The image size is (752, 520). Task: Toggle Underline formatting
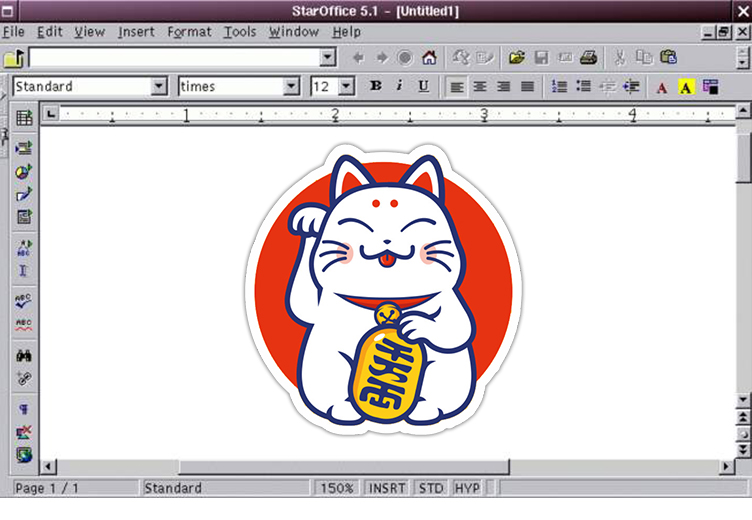[x=423, y=86]
